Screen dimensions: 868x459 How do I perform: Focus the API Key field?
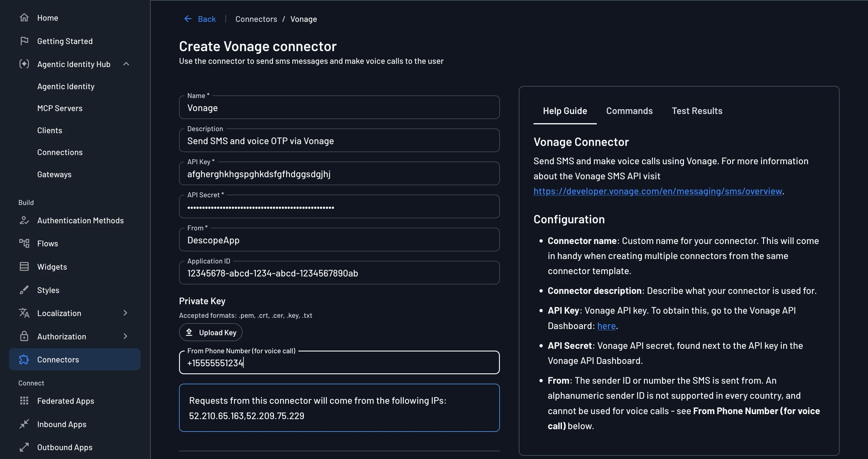[339, 173]
